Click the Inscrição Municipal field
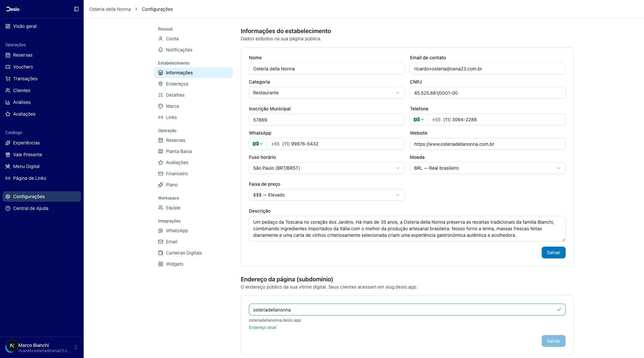The image size is (644, 358). point(327,120)
